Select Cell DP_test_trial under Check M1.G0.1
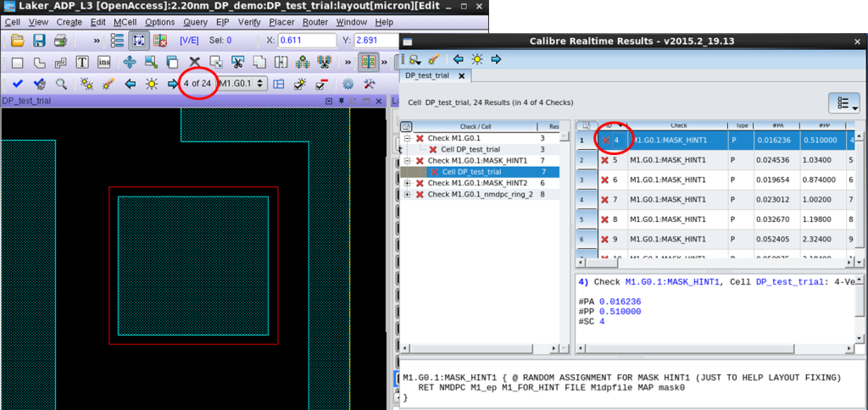The height and width of the screenshot is (410, 868). click(x=470, y=149)
